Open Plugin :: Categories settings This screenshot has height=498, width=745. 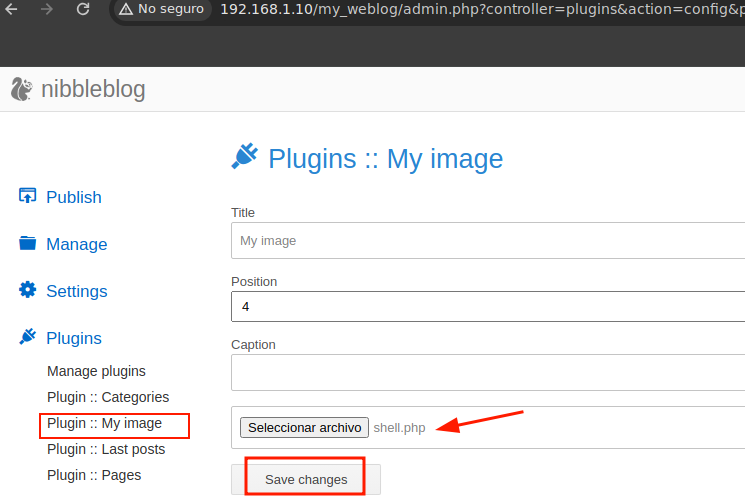pos(108,397)
